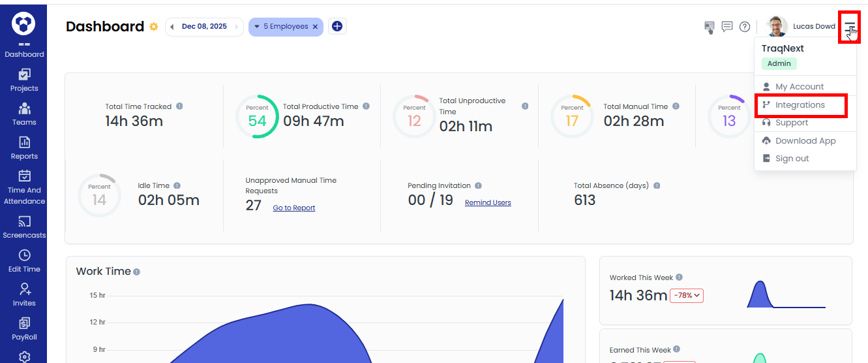Click the gold dashboard settings gear

click(154, 27)
